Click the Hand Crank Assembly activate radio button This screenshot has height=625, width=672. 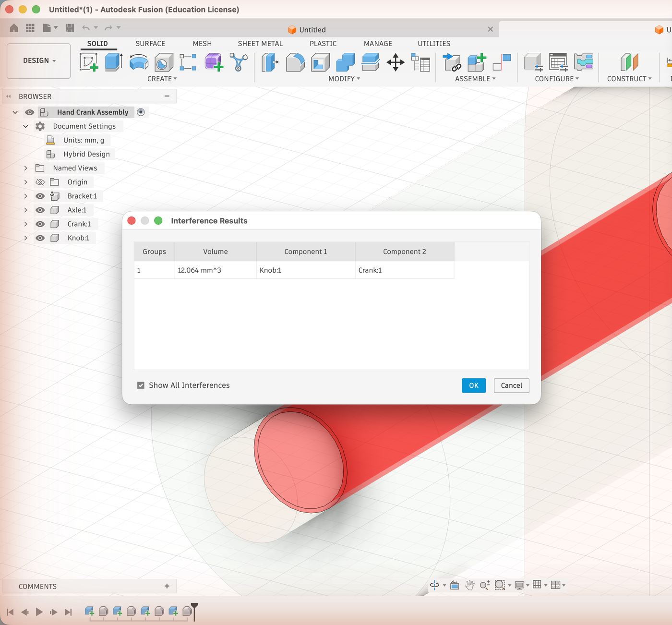click(141, 112)
